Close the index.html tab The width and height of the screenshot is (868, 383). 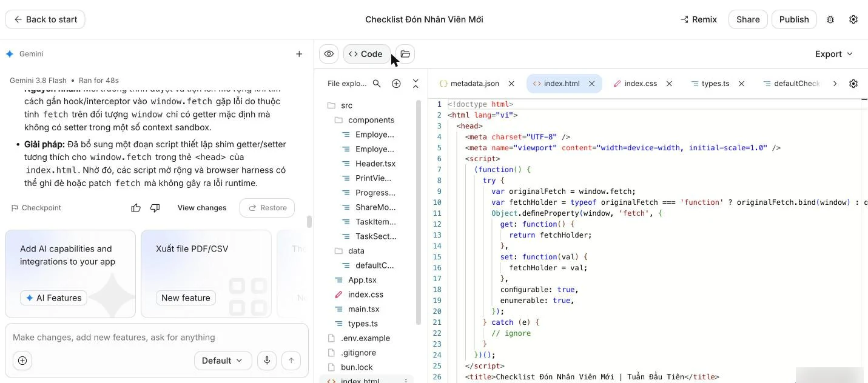592,84
